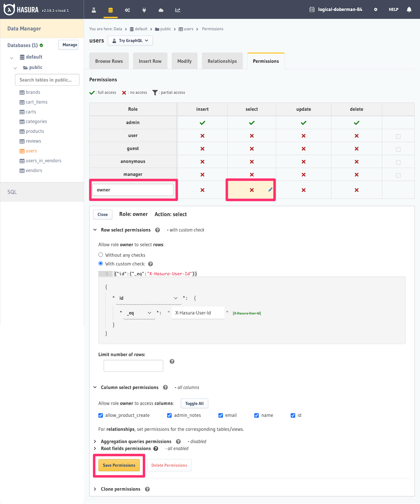Click the Toggle All columns button
Image resolution: width=420 pixels, height=504 pixels.
coord(194,403)
